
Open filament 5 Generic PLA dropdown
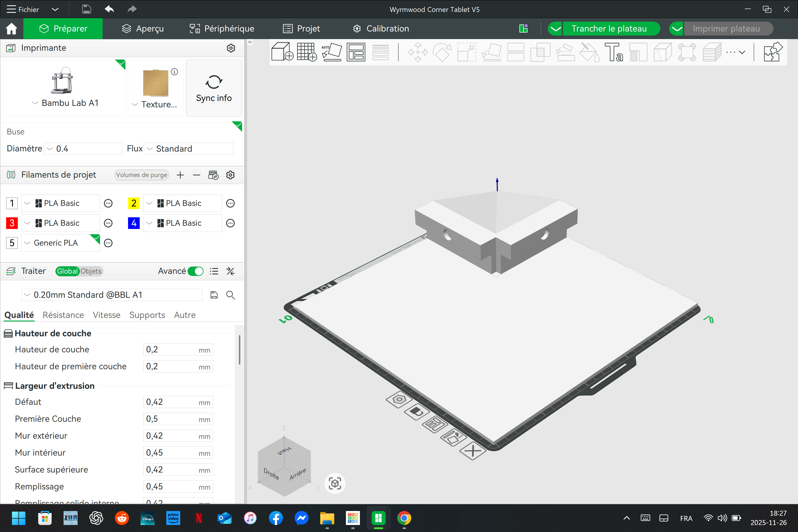[61, 243]
